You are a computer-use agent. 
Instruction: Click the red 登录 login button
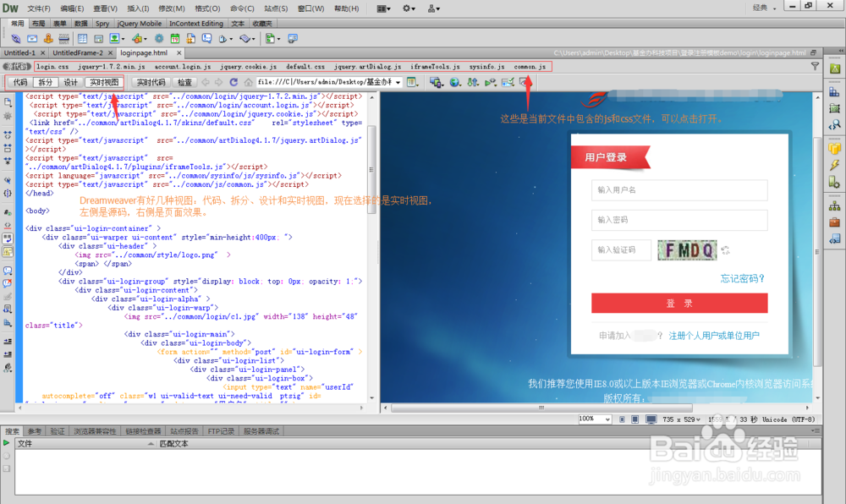click(679, 303)
